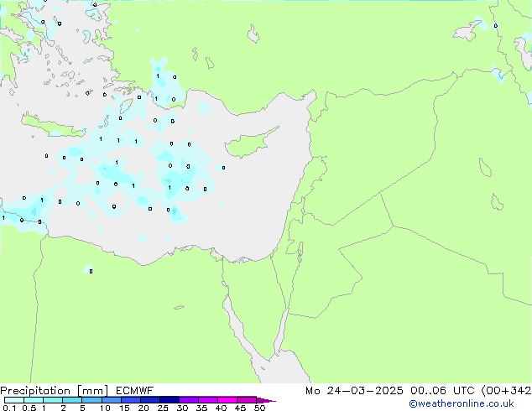Select the ECMWF model label
Screen dimensions: 532x411
click(x=135, y=391)
